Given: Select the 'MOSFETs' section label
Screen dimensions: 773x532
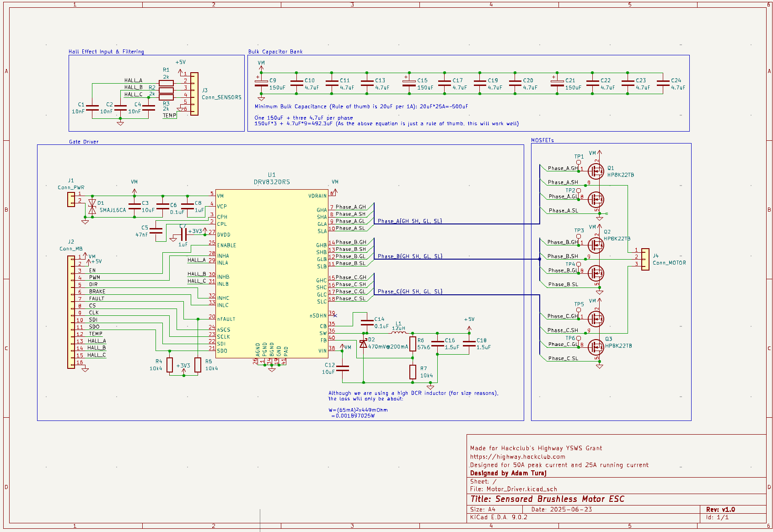Looking at the screenshot, I should (x=542, y=140).
